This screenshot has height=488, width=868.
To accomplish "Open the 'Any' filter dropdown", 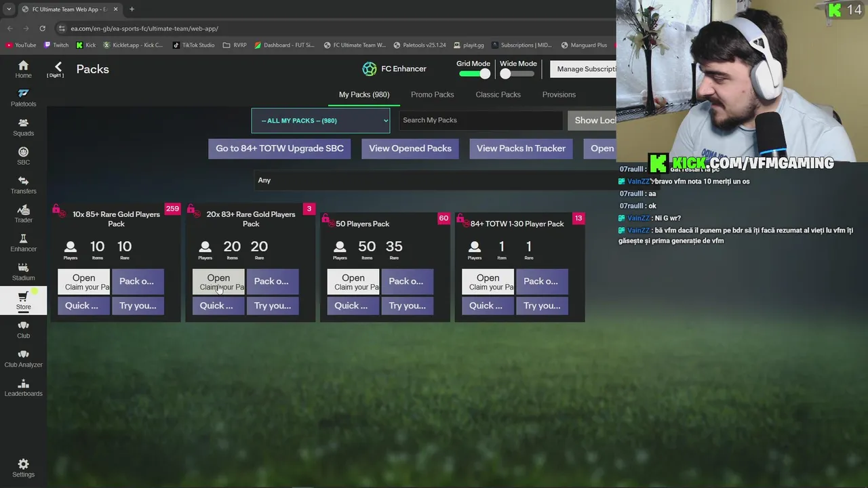I will pos(434,180).
